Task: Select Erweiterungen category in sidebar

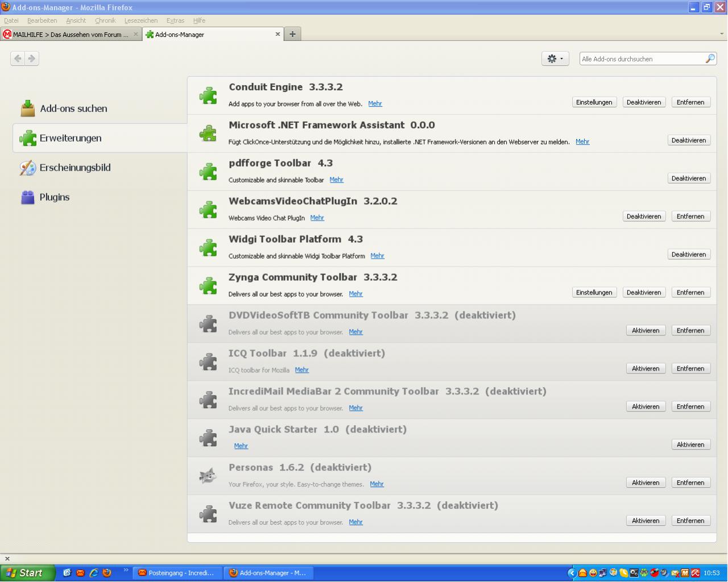Action: [100, 138]
